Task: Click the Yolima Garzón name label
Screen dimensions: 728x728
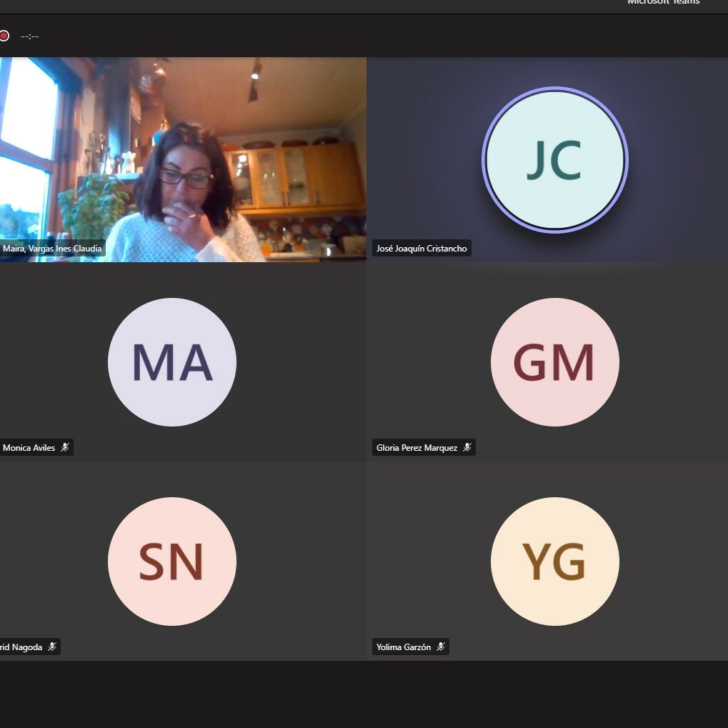Action: coord(404,647)
